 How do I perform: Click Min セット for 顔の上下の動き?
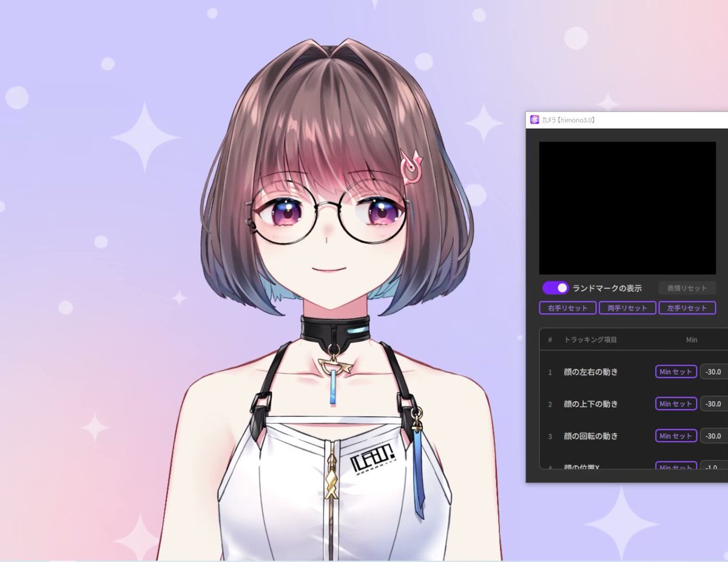(x=676, y=404)
